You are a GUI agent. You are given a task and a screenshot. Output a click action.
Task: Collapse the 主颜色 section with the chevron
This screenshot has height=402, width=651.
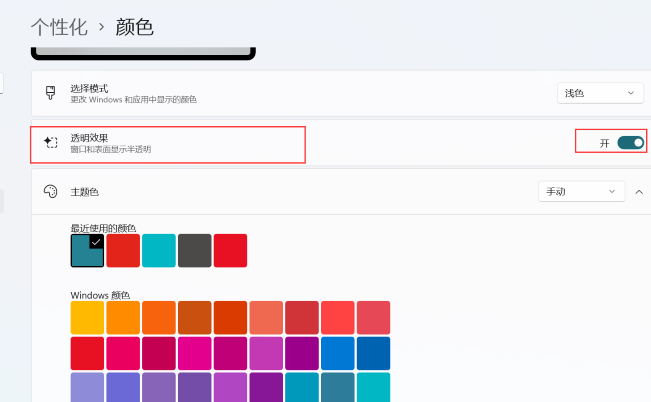point(638,191)
